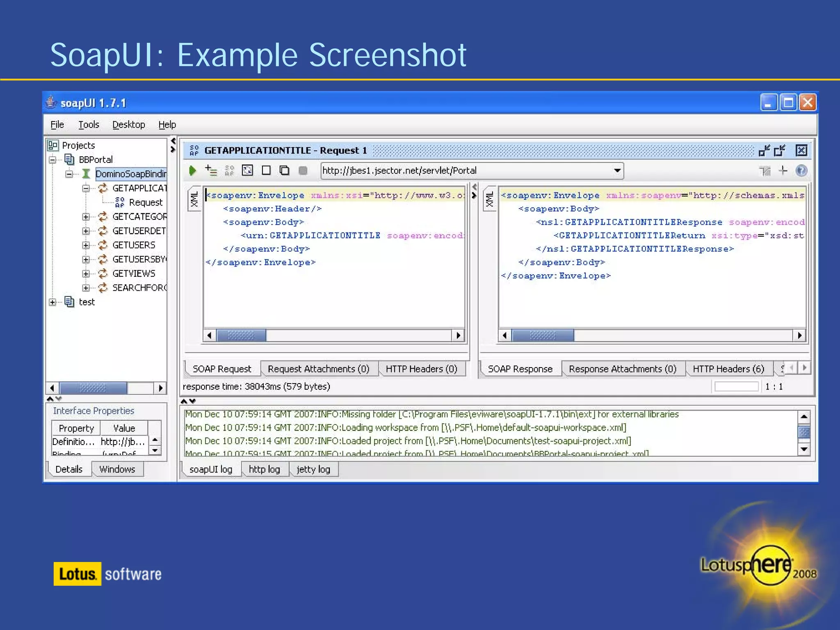Click the Projects root icon
840x630 pixels.
point(53,145)
